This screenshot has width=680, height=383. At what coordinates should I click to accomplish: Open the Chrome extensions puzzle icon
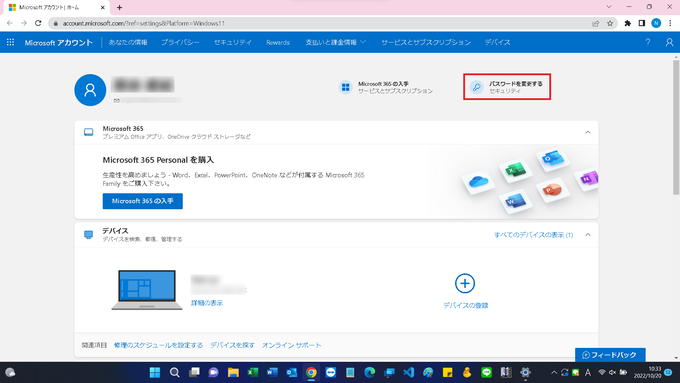(x=628, y=23)
